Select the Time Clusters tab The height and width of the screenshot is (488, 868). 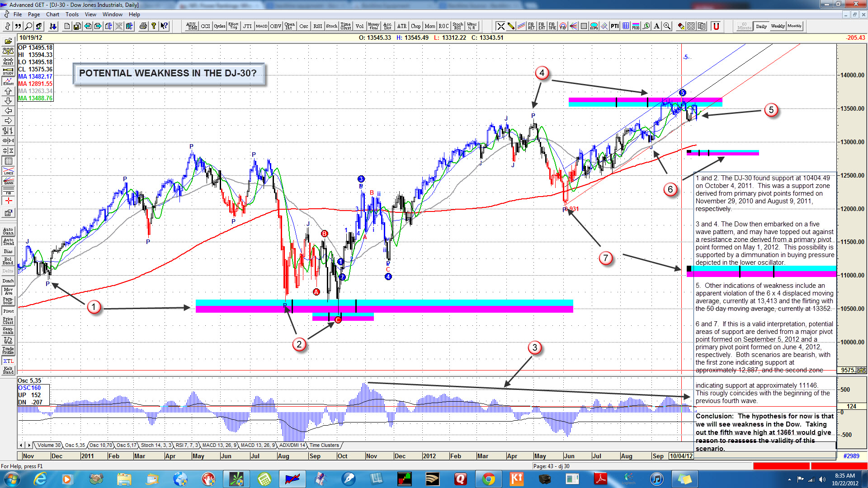pyautogui.click(x=324, y=446)
